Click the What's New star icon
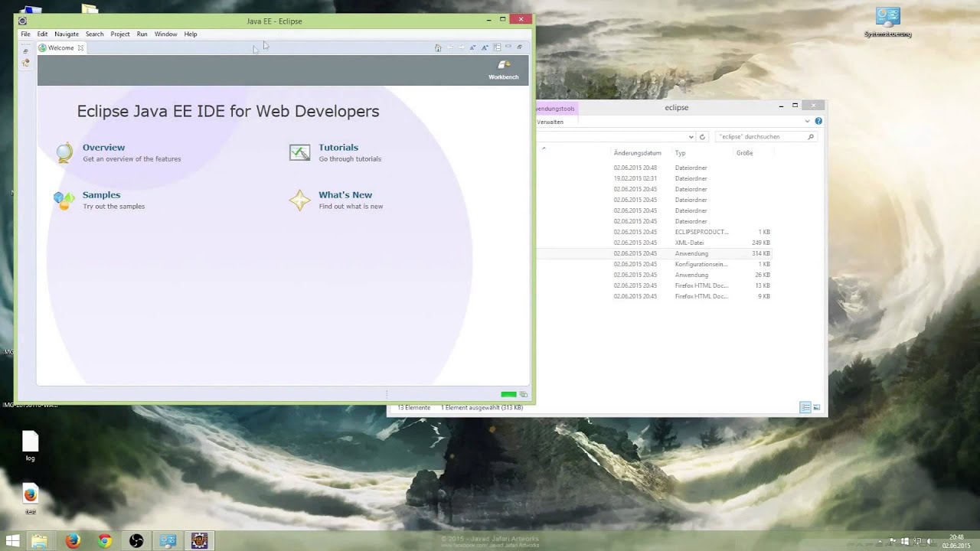This screenshot has width=980, height=551. (299, 200)
